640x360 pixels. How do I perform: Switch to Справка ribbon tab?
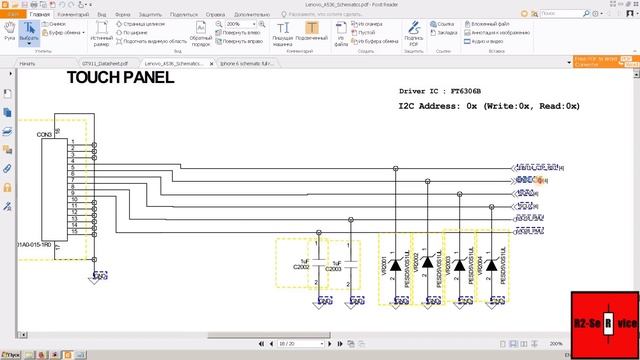[x=215, y=14]
